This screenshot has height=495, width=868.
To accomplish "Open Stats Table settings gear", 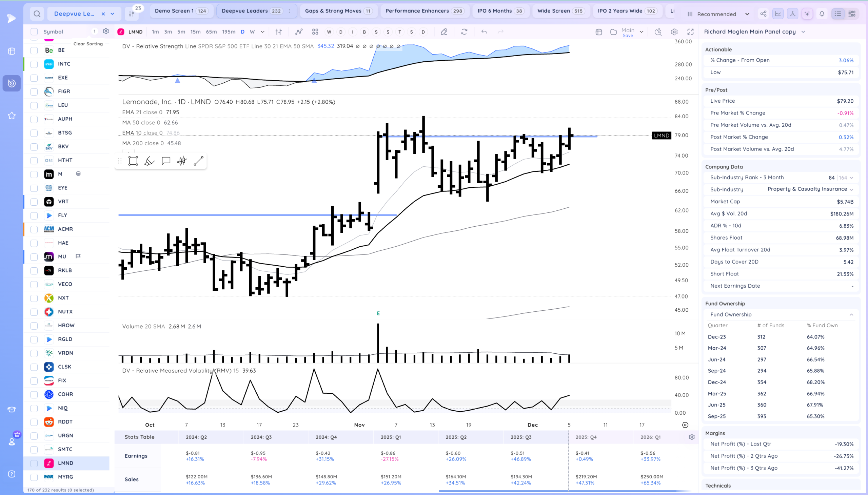I will [x=691, y=437].
